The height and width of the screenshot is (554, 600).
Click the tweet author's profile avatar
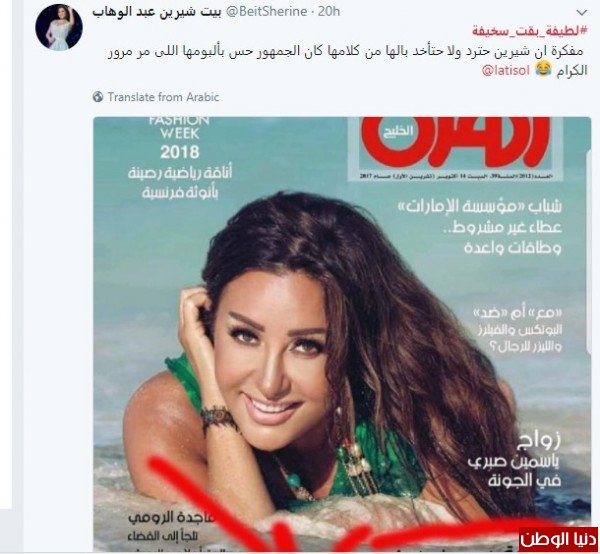tap(59, 28)
